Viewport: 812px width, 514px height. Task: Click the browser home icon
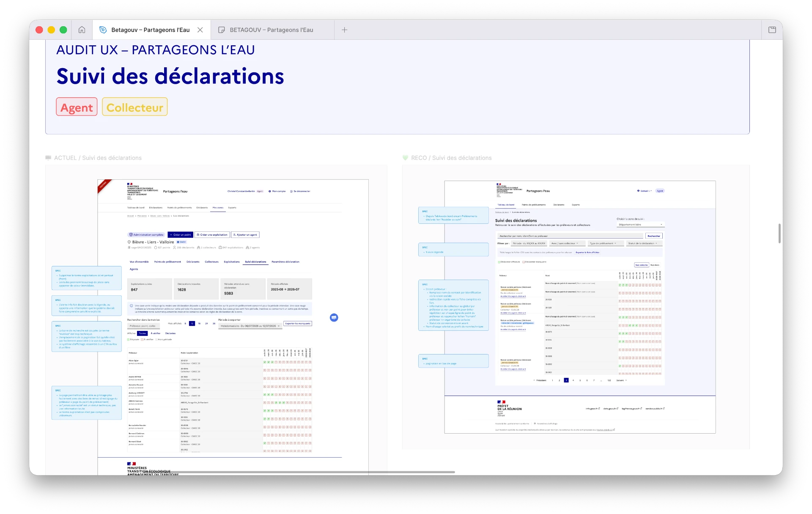tap(82, 30)
